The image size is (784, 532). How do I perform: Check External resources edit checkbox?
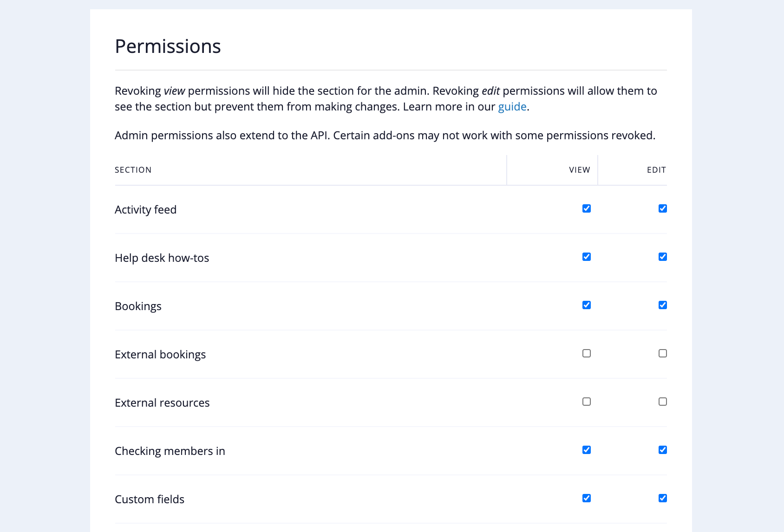click(663, 402)
